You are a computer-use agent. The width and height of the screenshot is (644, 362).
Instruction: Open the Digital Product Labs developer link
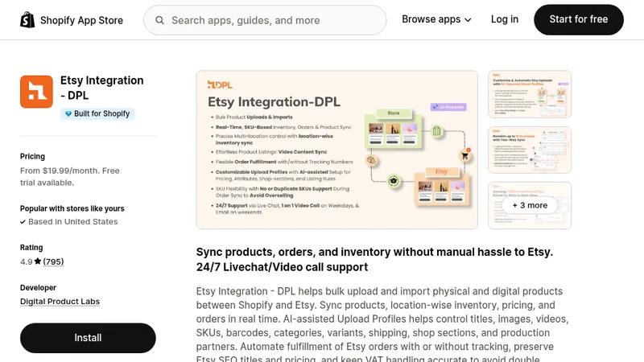tap(60, 301)
